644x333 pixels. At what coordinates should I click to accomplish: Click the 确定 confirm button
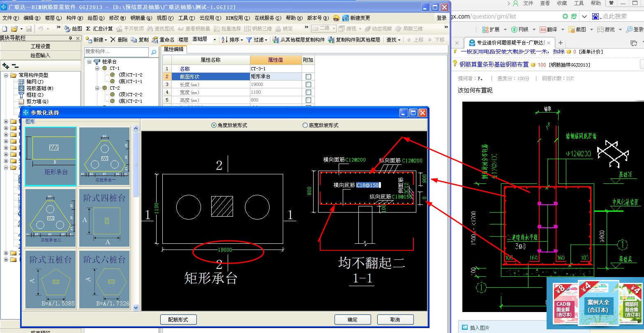click(x=353, y=319)
